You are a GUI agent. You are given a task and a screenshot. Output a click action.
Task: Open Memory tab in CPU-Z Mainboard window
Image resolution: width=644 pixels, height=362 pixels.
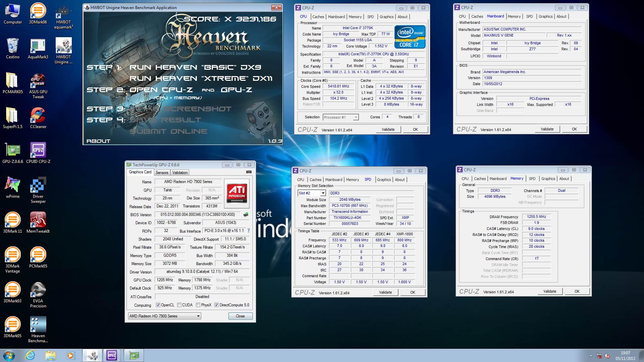tap(514, 16)
